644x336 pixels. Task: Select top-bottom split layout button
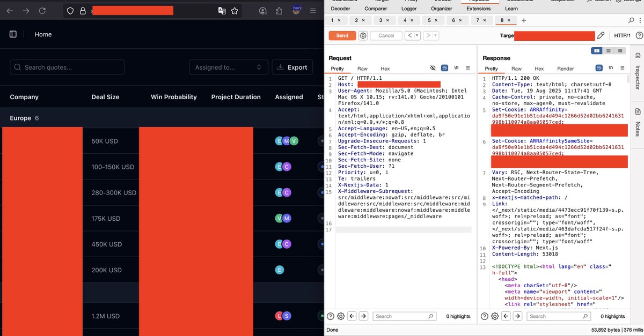[x=608, y=50]
